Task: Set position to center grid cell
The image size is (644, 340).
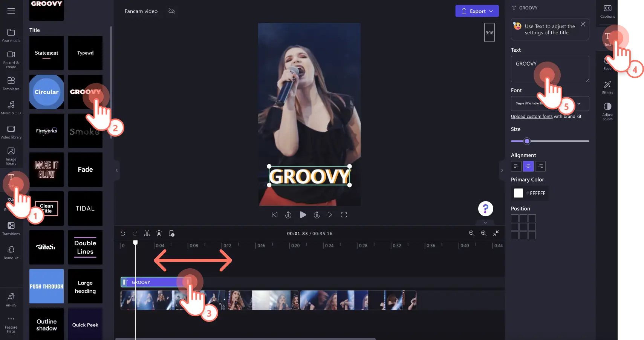Action: coord(523,227)
